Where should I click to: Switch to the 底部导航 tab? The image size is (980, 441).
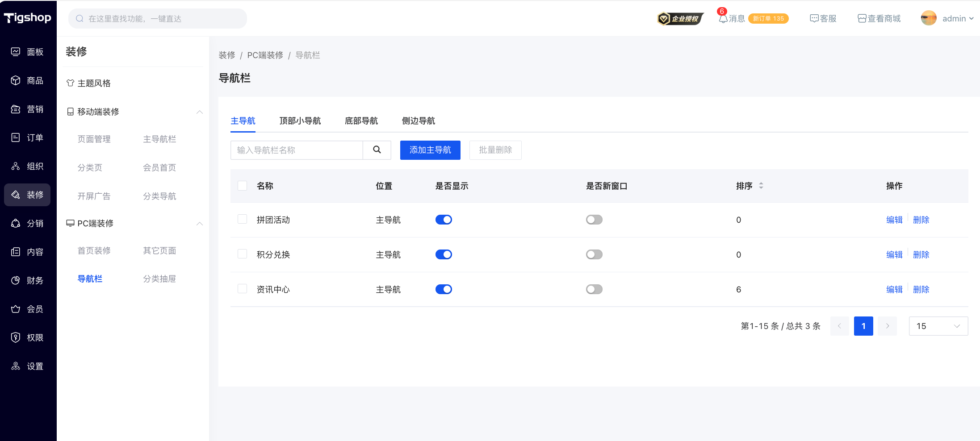point(361,121)
